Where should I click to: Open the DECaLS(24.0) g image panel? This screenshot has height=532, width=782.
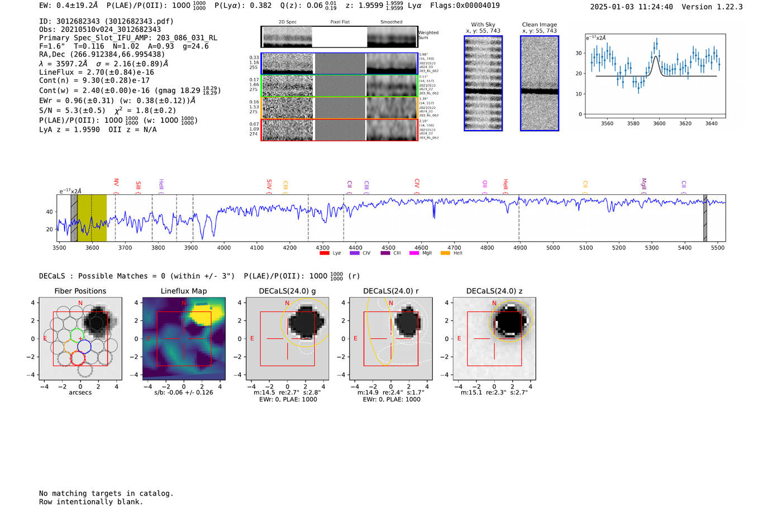point(287,339)
